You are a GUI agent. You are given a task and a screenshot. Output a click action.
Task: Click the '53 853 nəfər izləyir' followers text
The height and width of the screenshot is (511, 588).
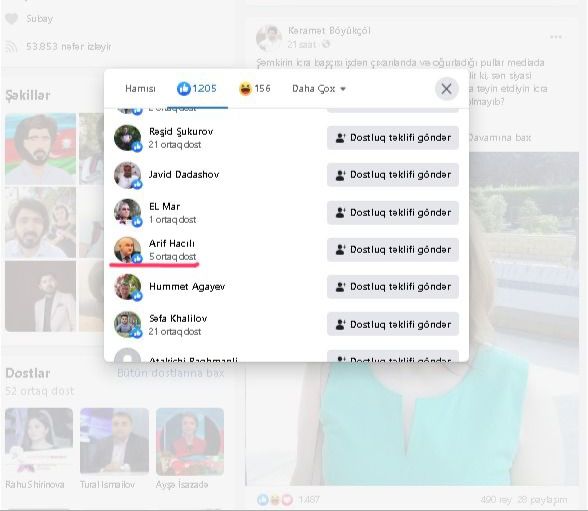pos(69,46)
